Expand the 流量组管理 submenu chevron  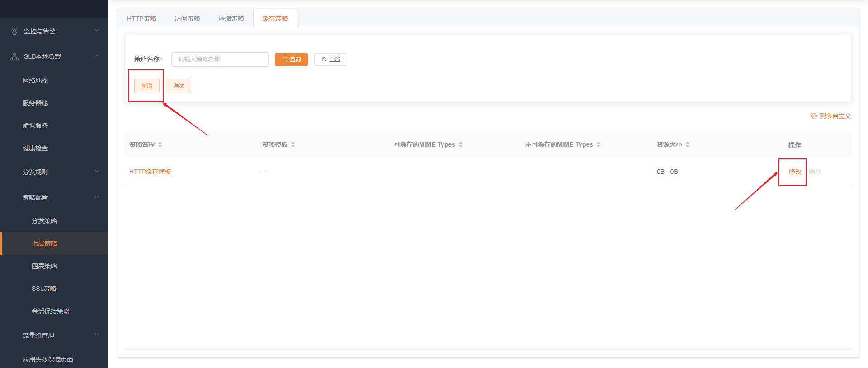pyautogui.click(x=97, y=335)
